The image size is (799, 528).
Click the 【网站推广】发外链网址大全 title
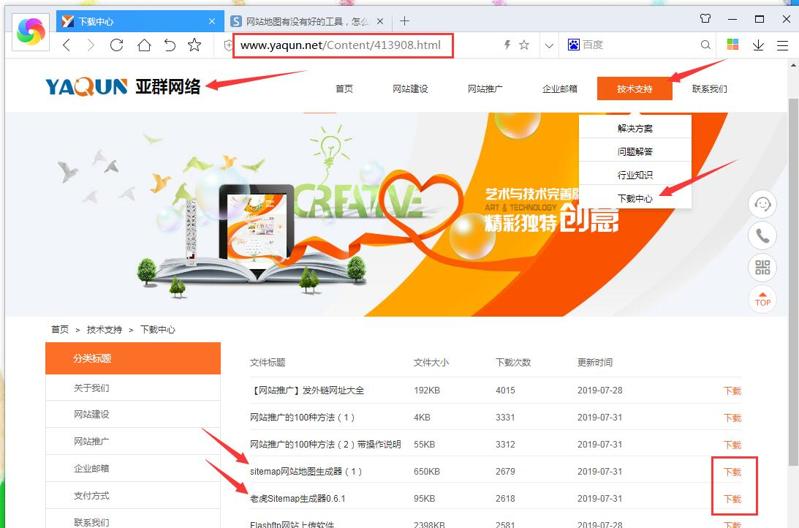tap(307, 390)
